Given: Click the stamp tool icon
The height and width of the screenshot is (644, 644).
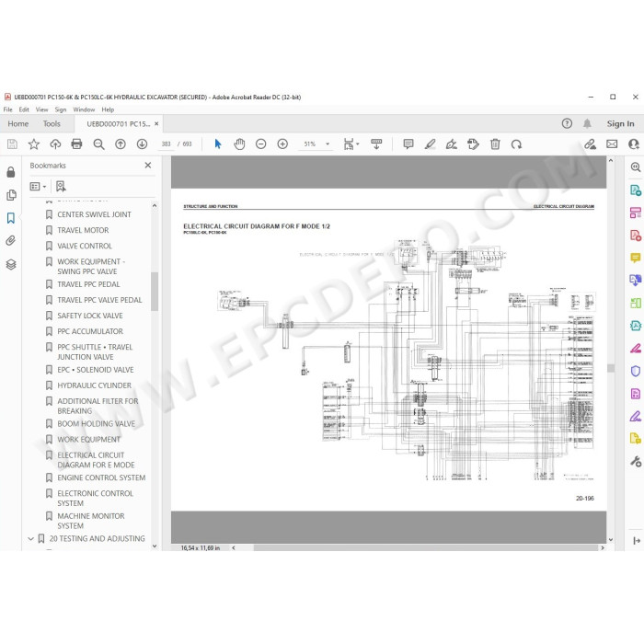Looking at the screenshot, I should tap(473, 144).
